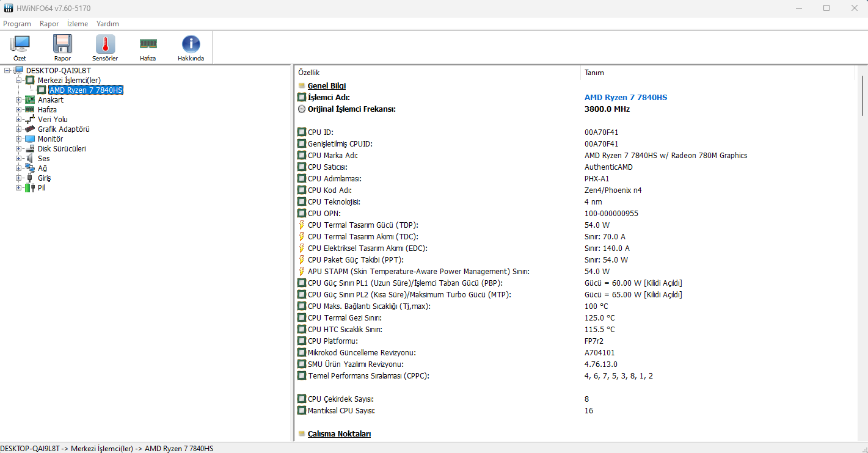Expand the Veri Yolu tree node
Viewport: 868px width, 453px height.
coord(18,119)
